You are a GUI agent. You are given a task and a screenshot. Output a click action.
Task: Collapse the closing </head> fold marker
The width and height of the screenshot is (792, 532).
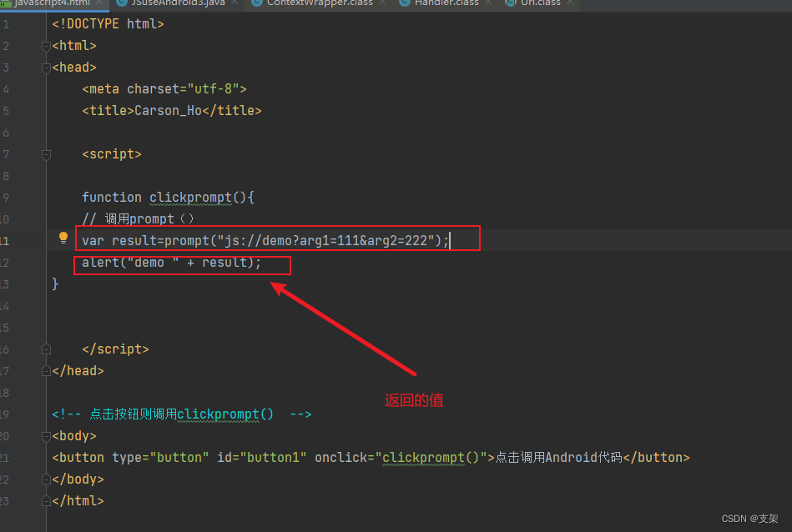[46, 370]
